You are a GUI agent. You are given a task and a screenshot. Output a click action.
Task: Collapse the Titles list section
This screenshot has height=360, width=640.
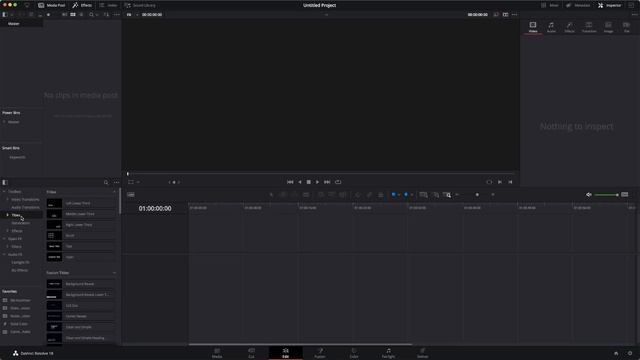(114, 192)
